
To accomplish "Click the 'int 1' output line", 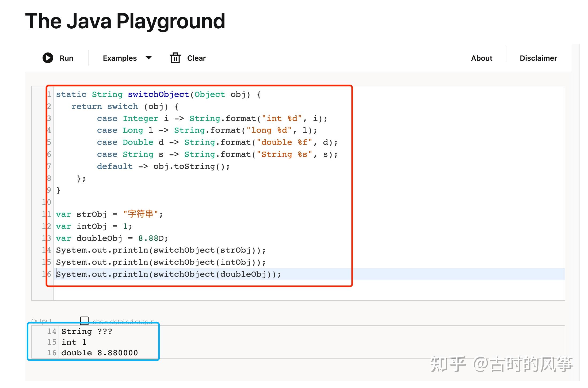I will click(x=74, y=342).
